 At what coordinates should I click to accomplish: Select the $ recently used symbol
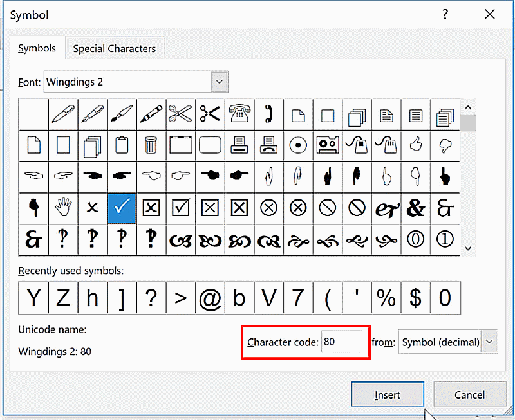[416, 298]
